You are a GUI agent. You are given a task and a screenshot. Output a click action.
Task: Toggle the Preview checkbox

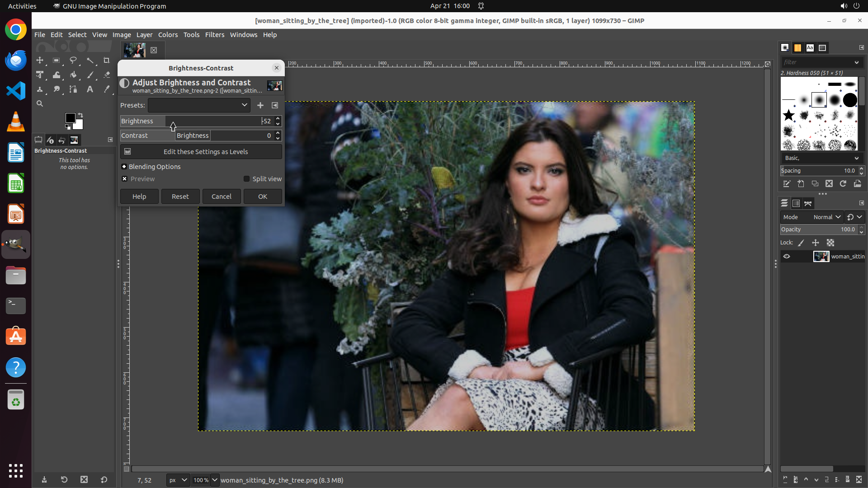point(125,179)
